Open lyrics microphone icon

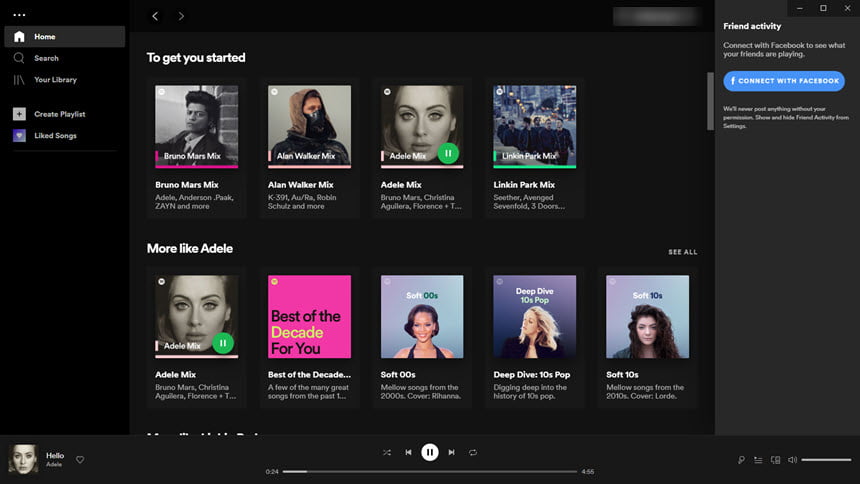coord(741,460)
